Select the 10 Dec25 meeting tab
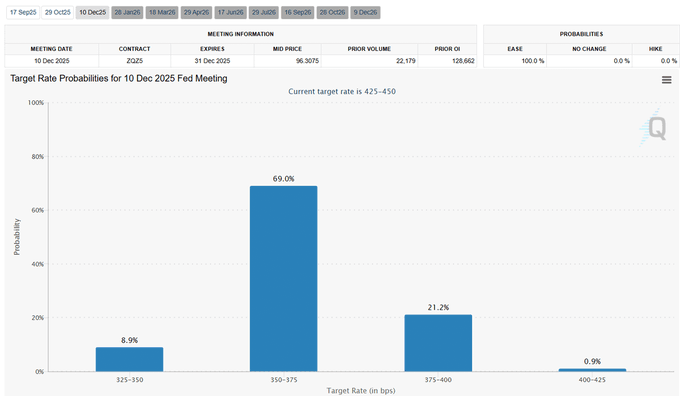 pos(92,13)
